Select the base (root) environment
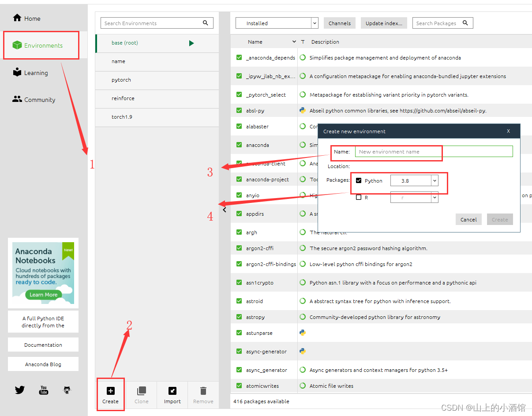This screenshot has height=416, width=532. pos(157,43)
